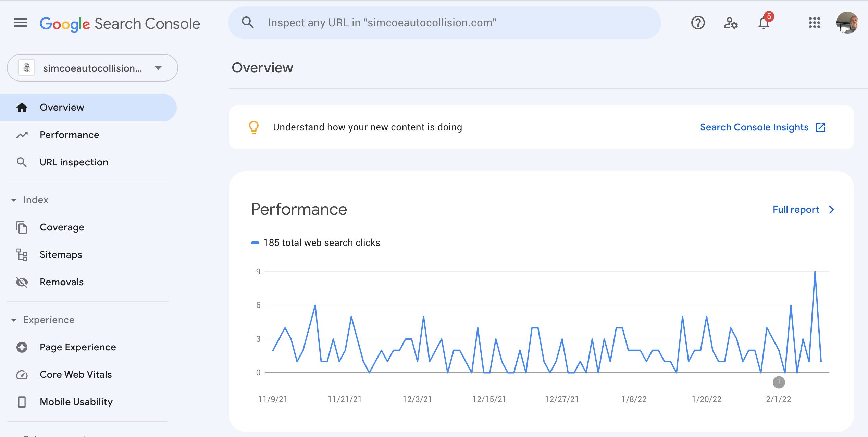The image size is (868, 437).
Task: Switch to the Performance sidebar section
Action: [69, 135]
